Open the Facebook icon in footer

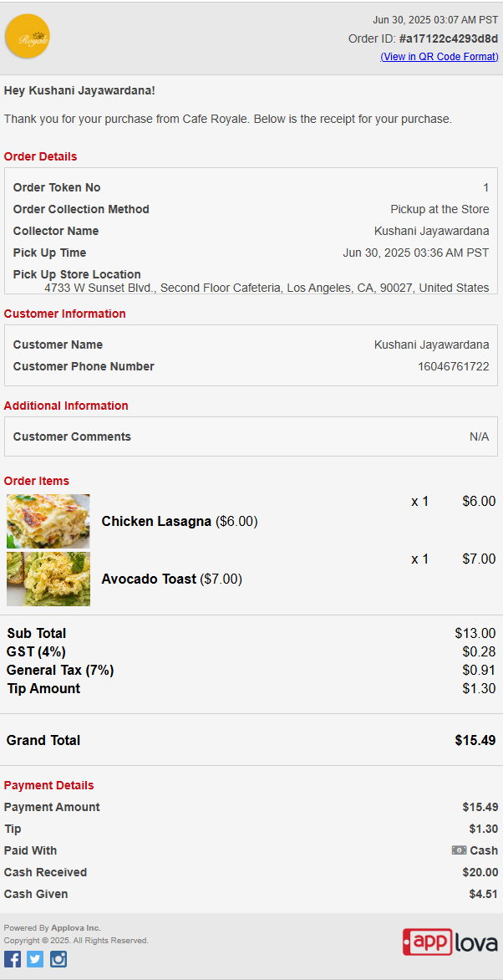pyautogui.click(x=13, y=959)
